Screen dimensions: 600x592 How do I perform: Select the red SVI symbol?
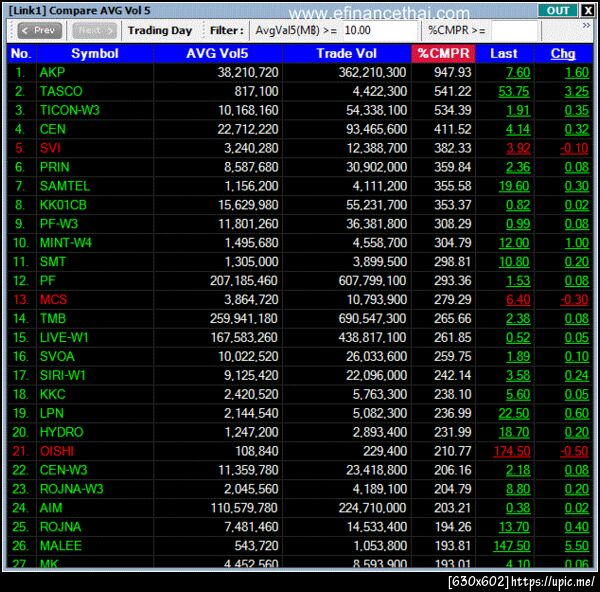tap(50, 148)
